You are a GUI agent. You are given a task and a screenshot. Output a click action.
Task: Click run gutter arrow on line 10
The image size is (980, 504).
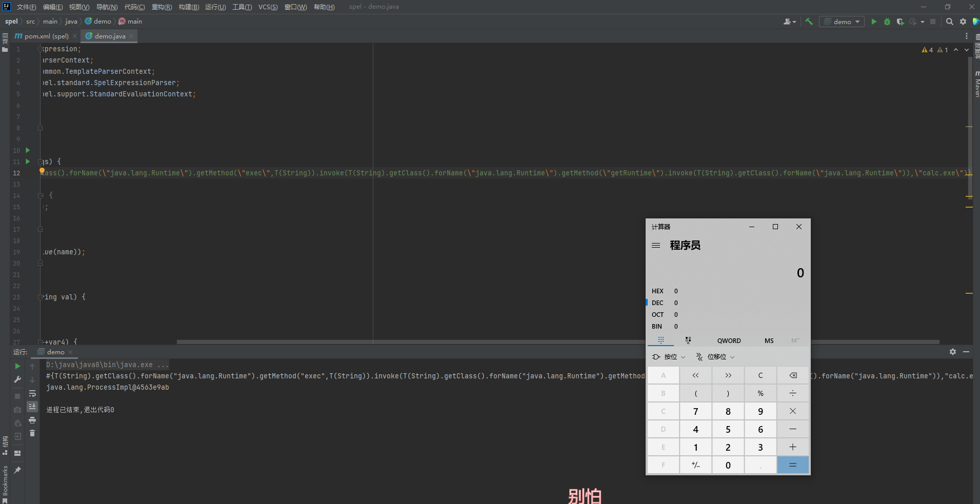point(28,150)
